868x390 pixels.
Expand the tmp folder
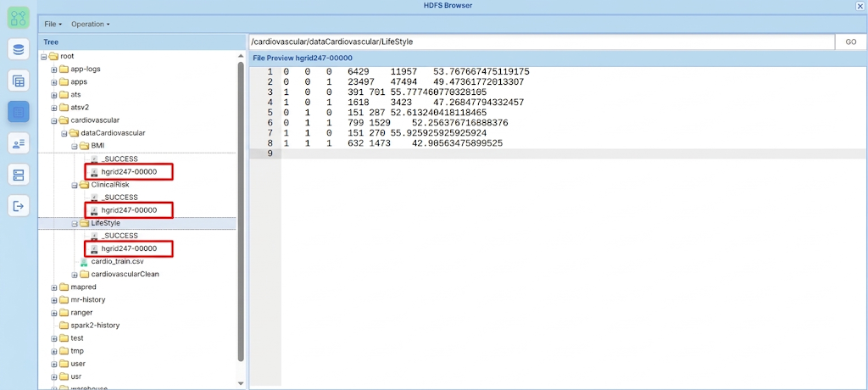(54, 351)
